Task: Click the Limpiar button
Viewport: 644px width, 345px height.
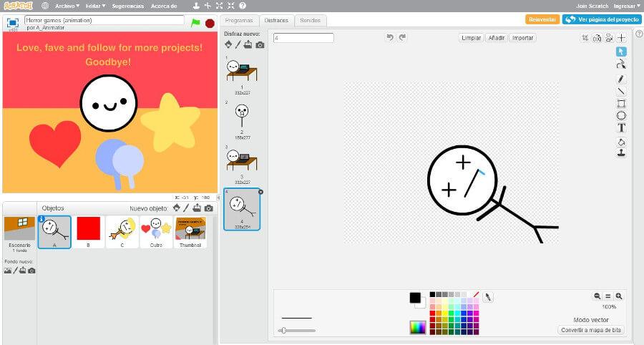Action: click(x=471, y=38)
